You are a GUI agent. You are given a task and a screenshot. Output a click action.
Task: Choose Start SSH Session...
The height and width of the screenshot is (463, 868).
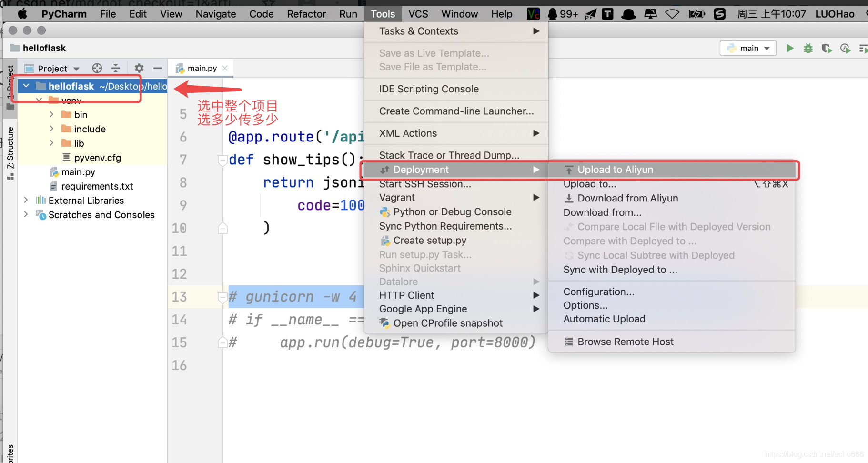coord(456,184)
